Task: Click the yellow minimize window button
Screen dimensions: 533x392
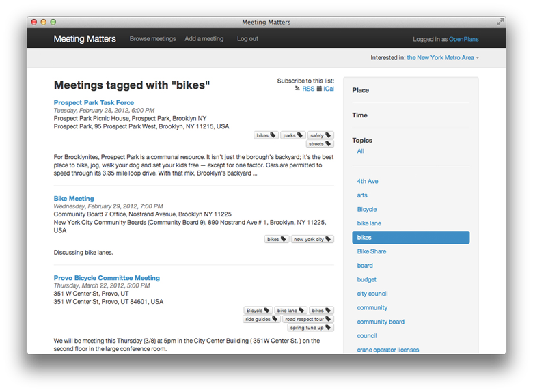Action: 44,22
